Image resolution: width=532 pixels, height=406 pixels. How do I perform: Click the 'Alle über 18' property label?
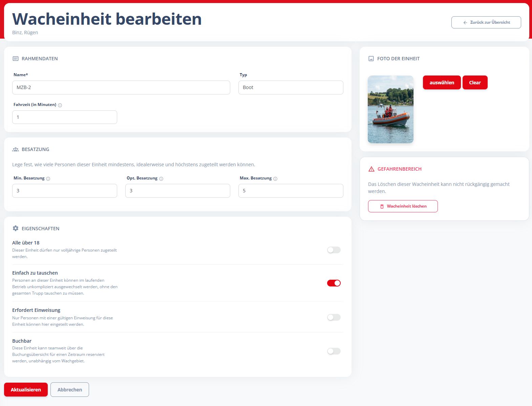[x=26, y=243]
